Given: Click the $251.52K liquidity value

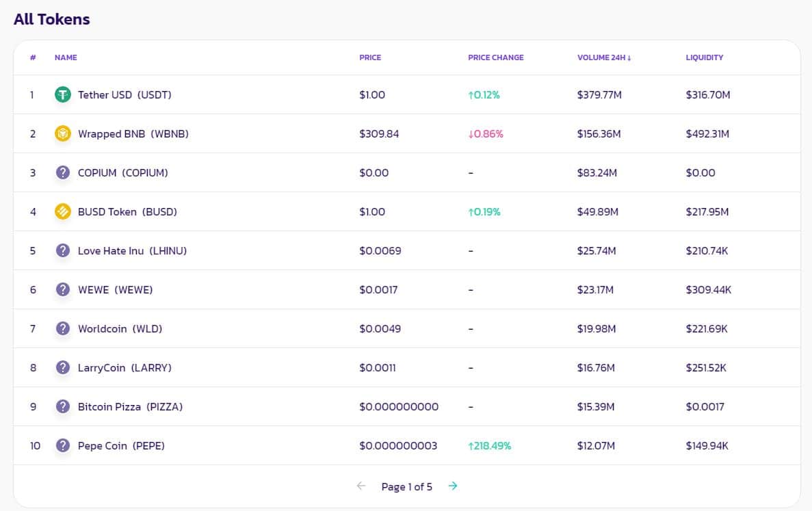Looking at the screenshot, I should coord(707,367).
